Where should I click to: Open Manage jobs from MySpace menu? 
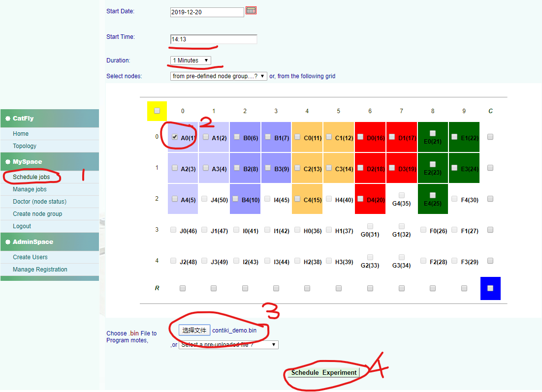[x=30, y=189]
